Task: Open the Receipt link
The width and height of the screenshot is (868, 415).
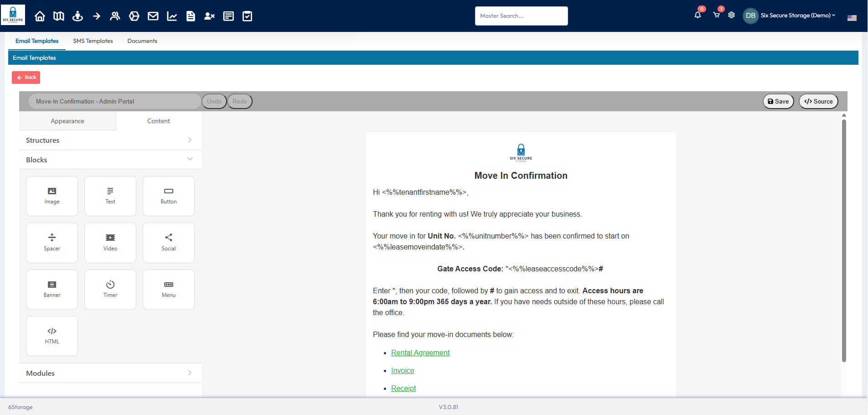Action: pyautogui.click(x=403, y=388)
